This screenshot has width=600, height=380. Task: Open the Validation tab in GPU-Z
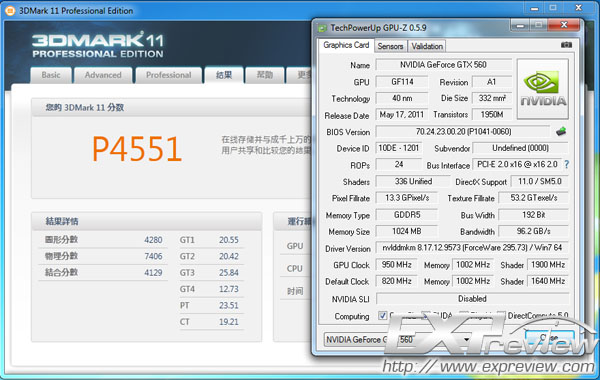427,46
